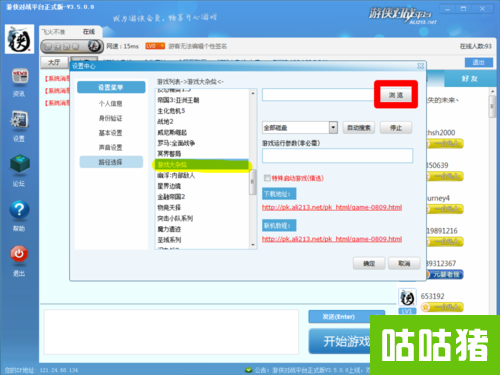Close the settings center dialog

(421, 66)
